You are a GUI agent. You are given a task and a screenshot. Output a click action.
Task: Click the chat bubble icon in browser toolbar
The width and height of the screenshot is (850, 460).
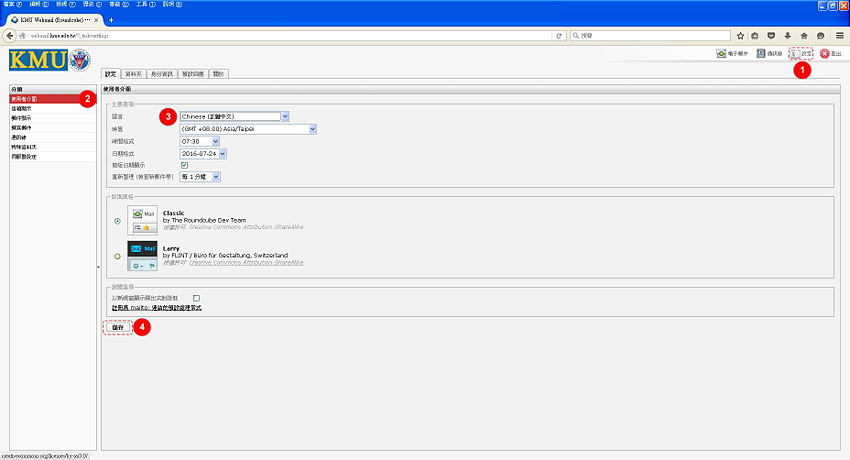point(821,36)
